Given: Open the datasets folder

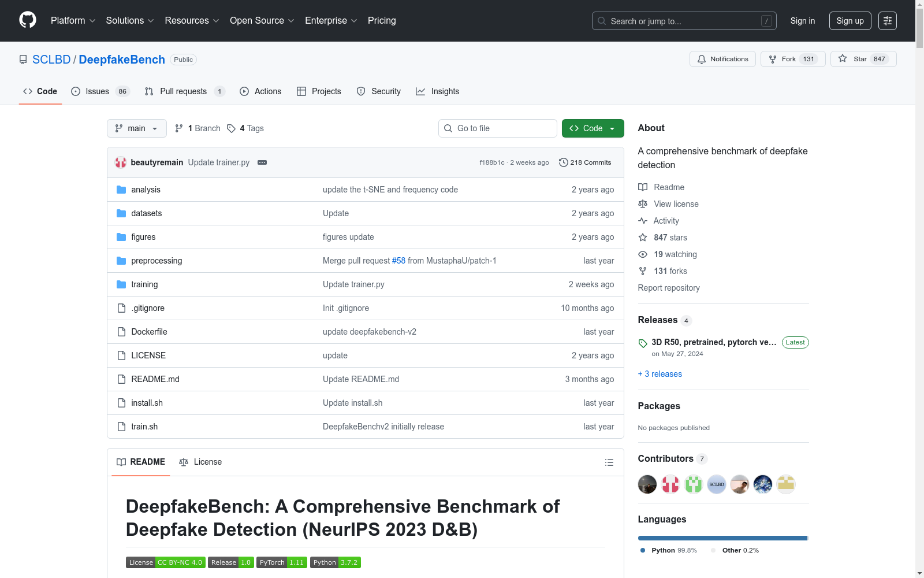Looking at the screenshot, I should [x=146, y=213].
